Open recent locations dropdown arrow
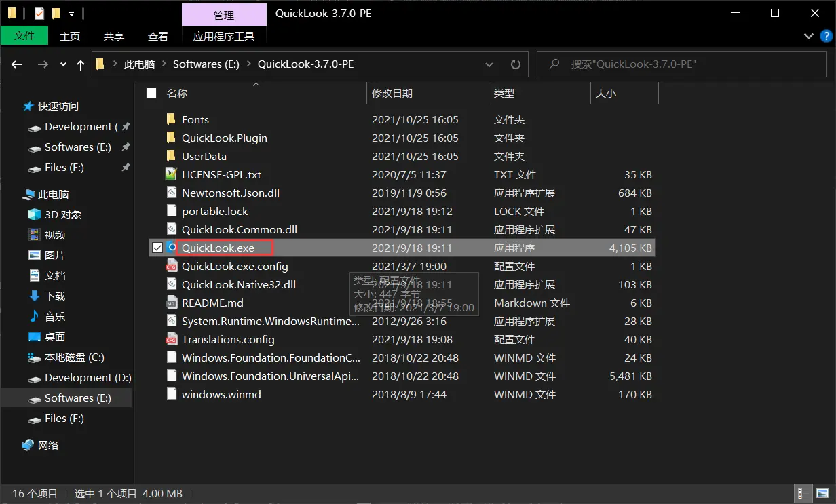836x504 pixels. pos(63,64)
